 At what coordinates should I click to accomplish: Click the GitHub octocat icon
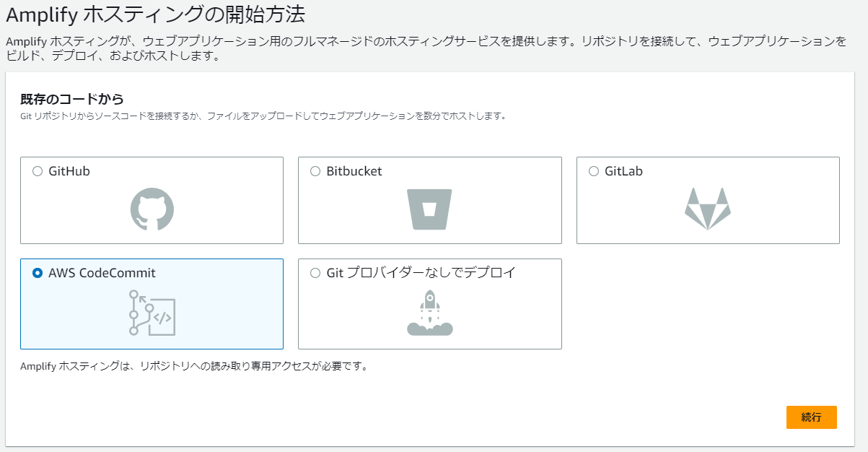click(152, 209)
